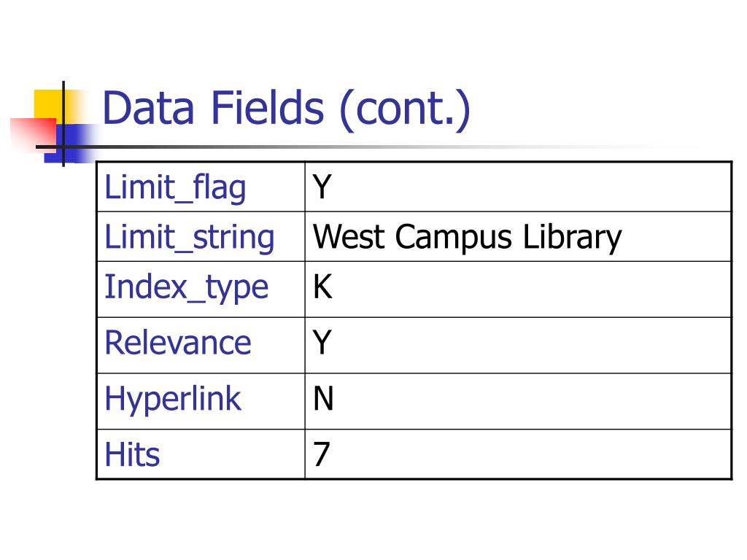The height and width of the screenshot is (560, 747).
Task: Click the Y value beside Relevance
Action: pos(322,342)
